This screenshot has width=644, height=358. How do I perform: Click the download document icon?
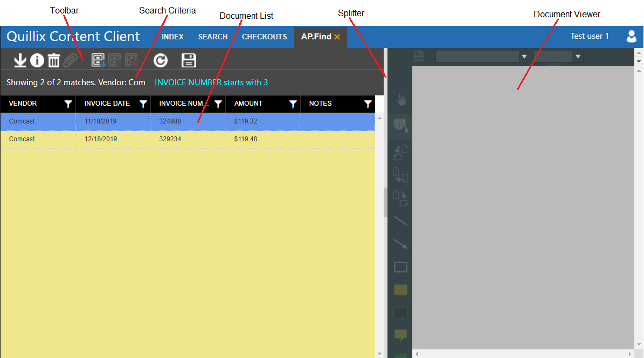tap(20, 60)
